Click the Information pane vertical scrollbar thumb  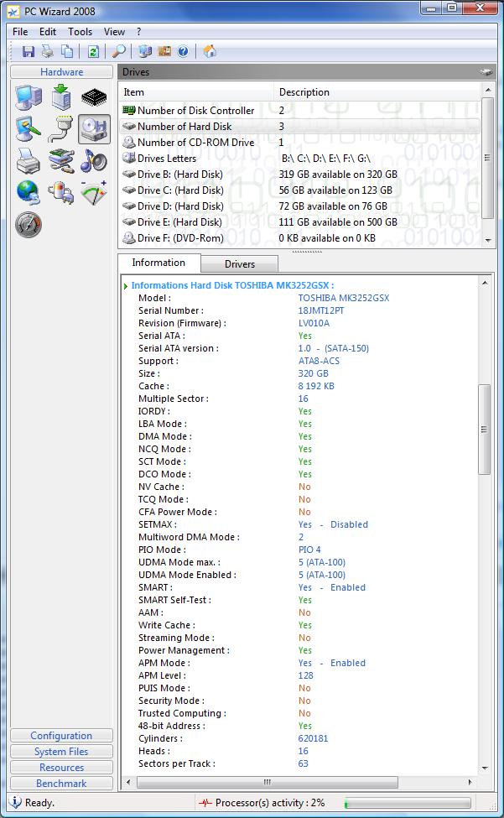pyautogui.click(x=484, y=430)
